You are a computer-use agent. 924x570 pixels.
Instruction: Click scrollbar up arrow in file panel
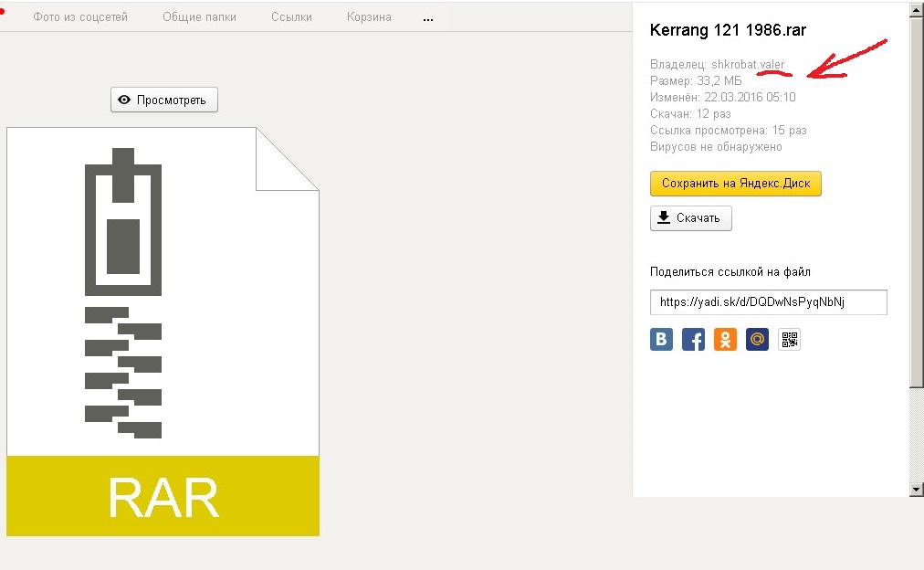(x=917, y=10)
